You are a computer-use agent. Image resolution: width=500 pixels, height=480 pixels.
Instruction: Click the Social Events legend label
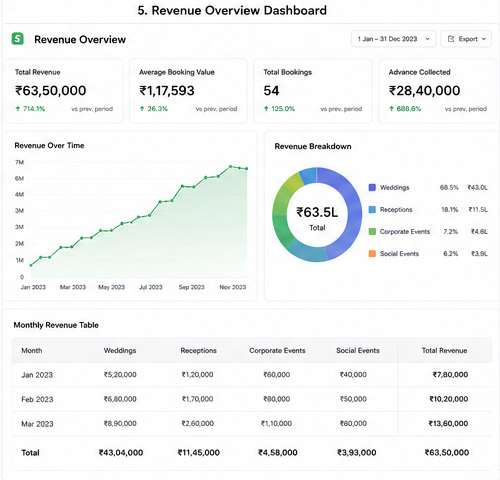point(399,253)
